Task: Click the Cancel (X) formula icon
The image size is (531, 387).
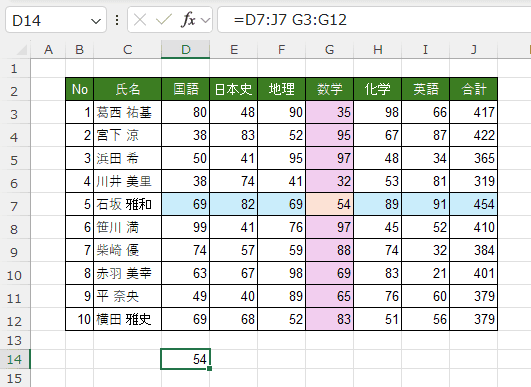Action: (x=140, y=20)
